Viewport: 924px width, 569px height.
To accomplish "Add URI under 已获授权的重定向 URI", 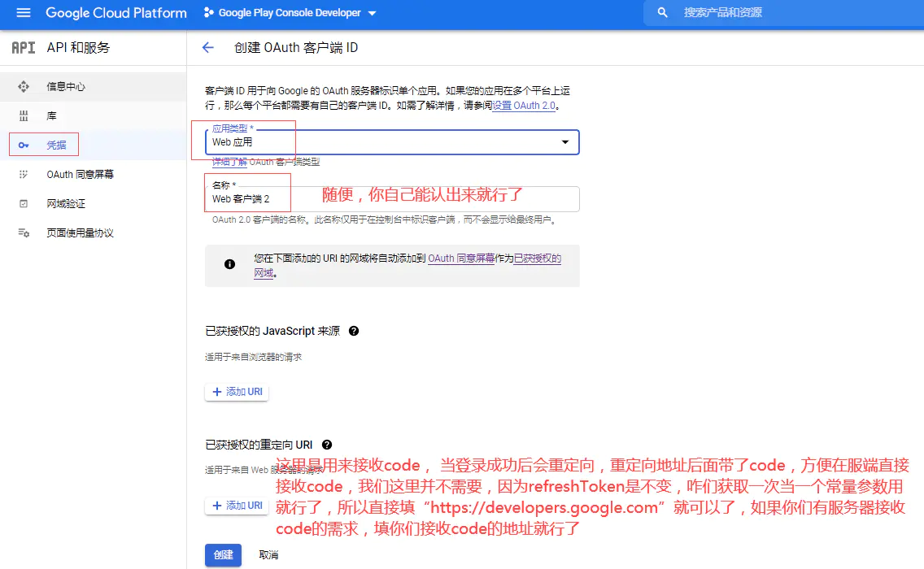I will 237,506.
